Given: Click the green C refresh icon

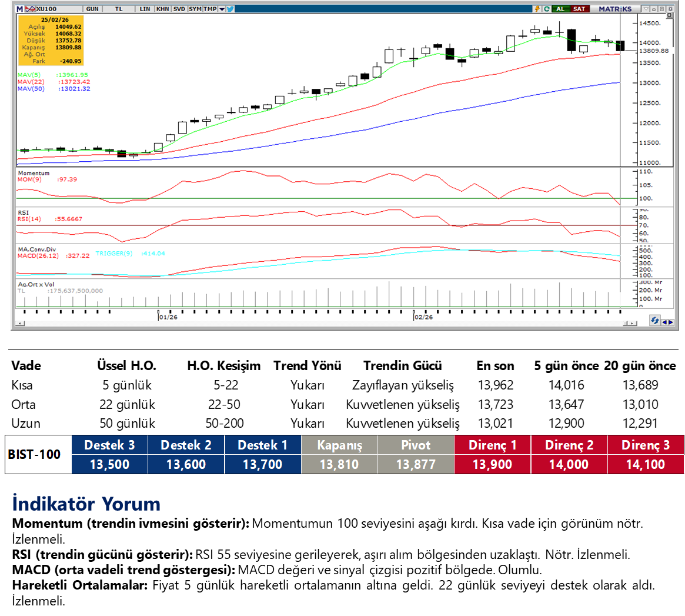Looking at the screenshot, I should pyautogui.click(x=547, y=9).
